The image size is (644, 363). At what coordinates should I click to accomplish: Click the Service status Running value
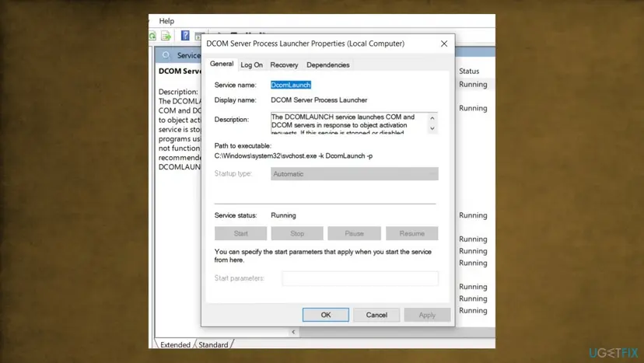(283, 215)
